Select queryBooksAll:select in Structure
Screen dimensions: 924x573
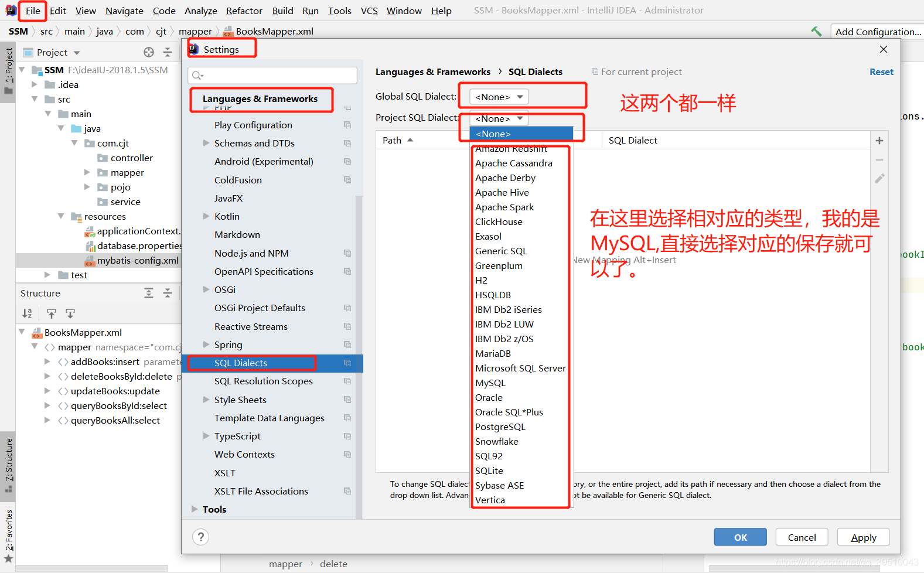tap(115, 420)
